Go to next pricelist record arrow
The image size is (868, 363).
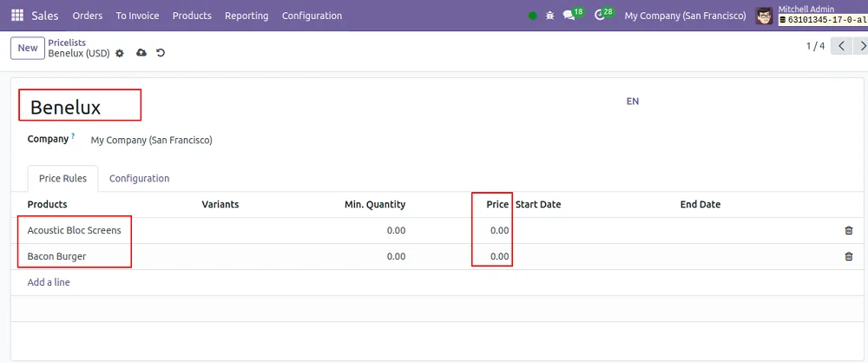pos(861,46)
